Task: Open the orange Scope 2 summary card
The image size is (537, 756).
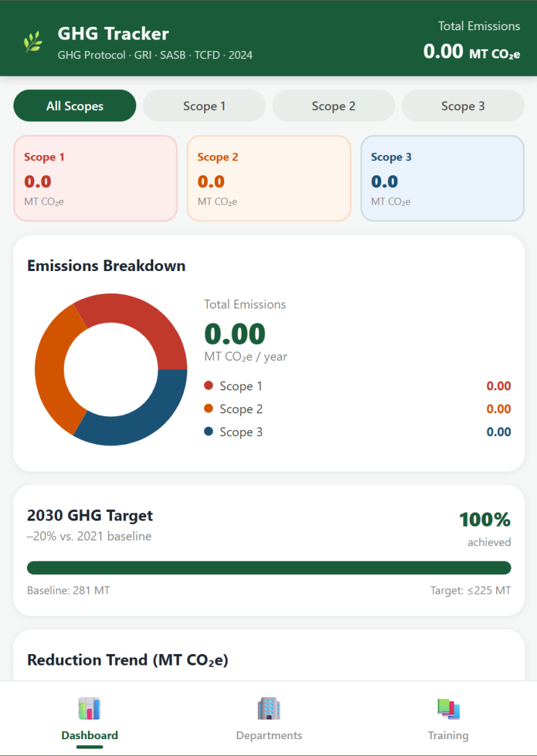Action: 268,178
